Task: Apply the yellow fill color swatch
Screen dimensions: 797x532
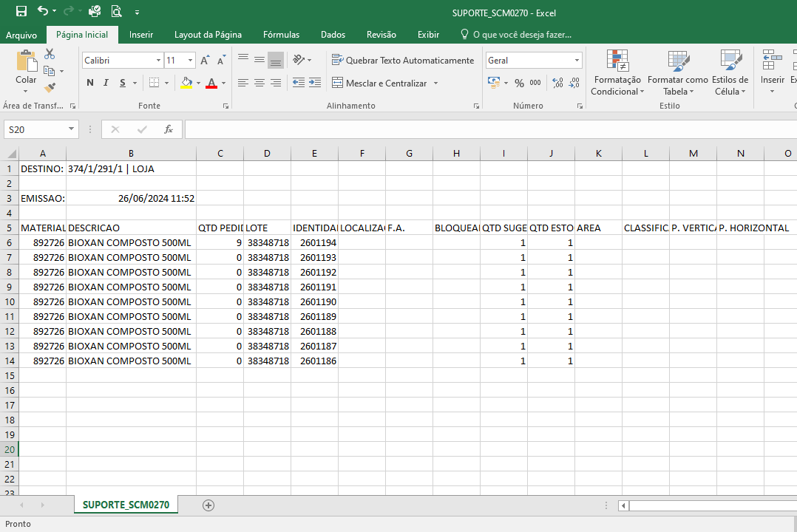Action: tap(186, 83)
